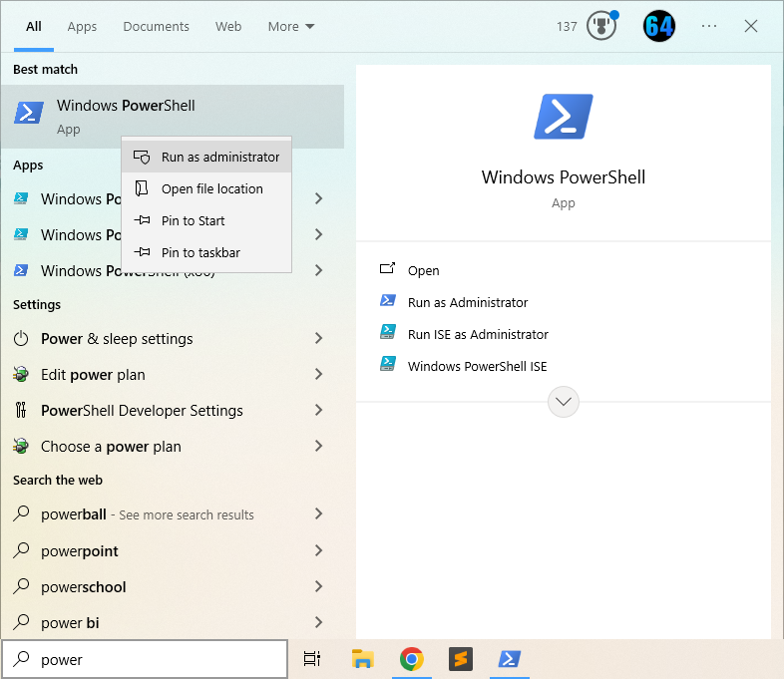Click the large PowerShell logo in preview pane
This screenshot has height=679, width=784.
pyautogui.click(x=564, y=117)
